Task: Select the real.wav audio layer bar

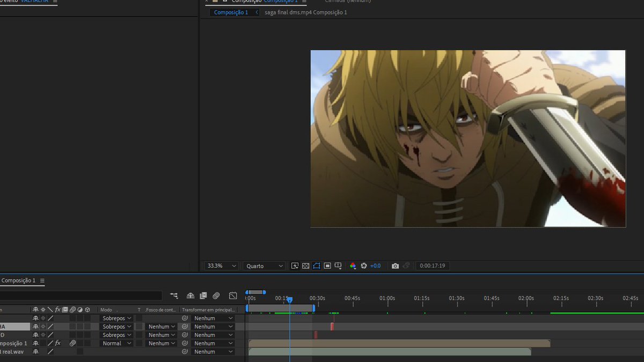Action: tap(390, 352)
